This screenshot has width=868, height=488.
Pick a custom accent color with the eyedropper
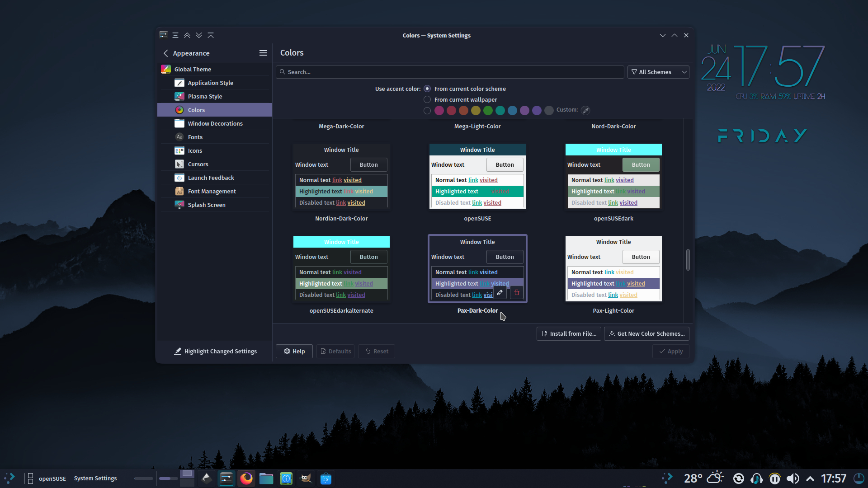click(x=585, y=110)
